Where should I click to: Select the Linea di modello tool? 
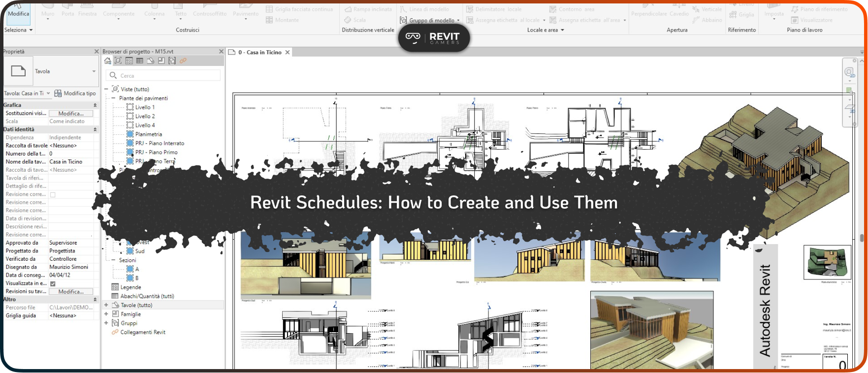[x=424, y=9]
